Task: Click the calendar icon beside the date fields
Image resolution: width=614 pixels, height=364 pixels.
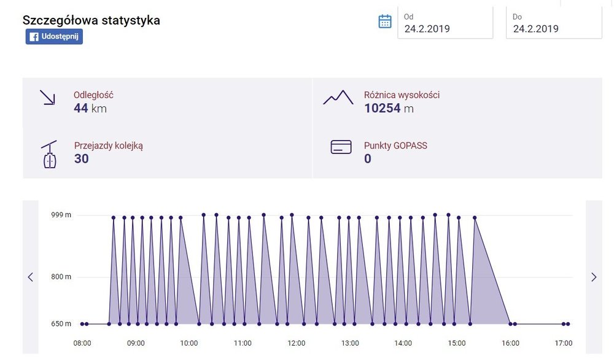Action: pos(385,21)
